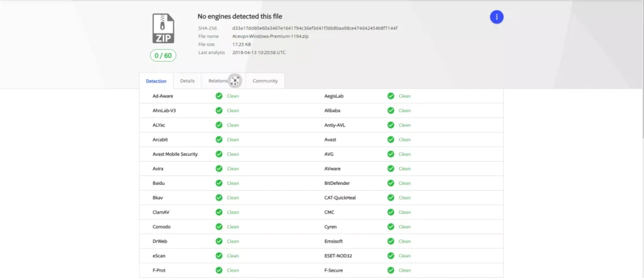Click the AegisLab engine name
Image resolution: width=644 pixels, height=278 pixels.
tap(334, 96)
